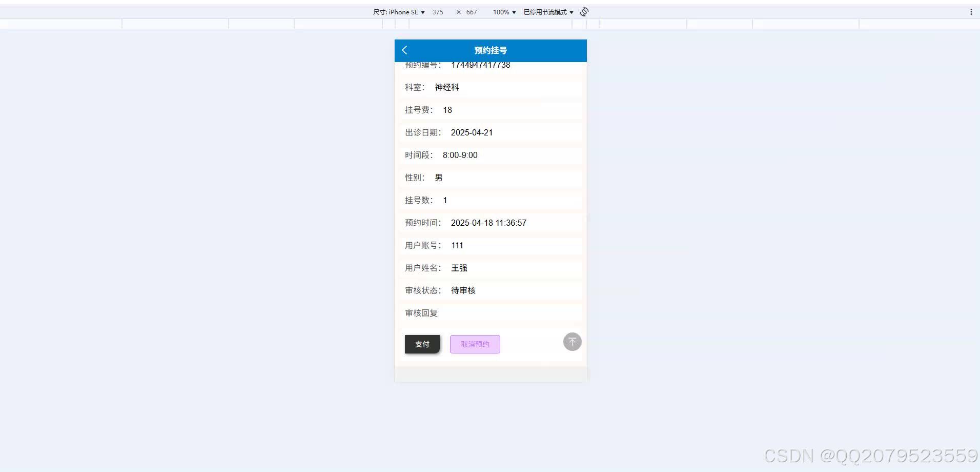This screenshot has height=472, width=980.
Task: Click the 时间段 label
Action: (x=419, y=155)
